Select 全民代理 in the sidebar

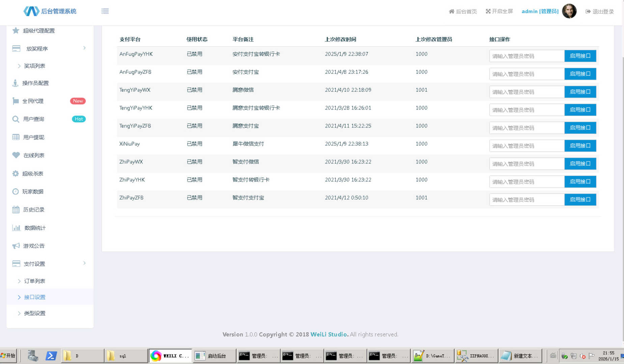click(33, 101)
